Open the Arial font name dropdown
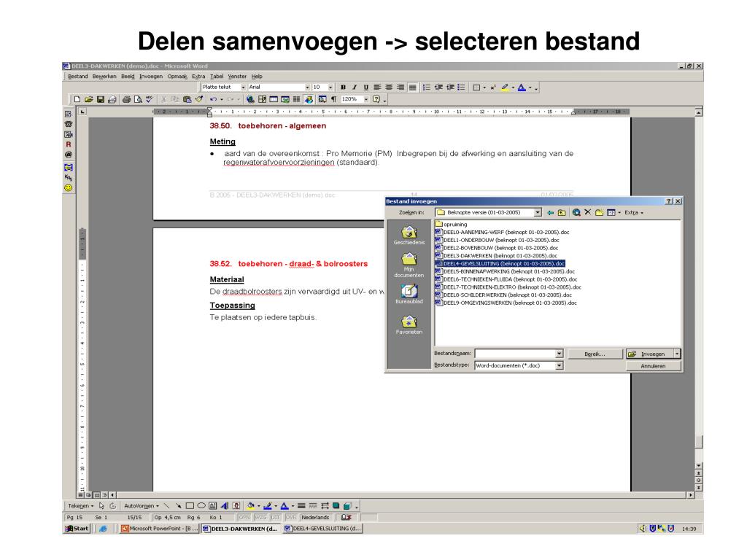The height and width of the screenshot is (560, 747). click(x=307, y=87)
